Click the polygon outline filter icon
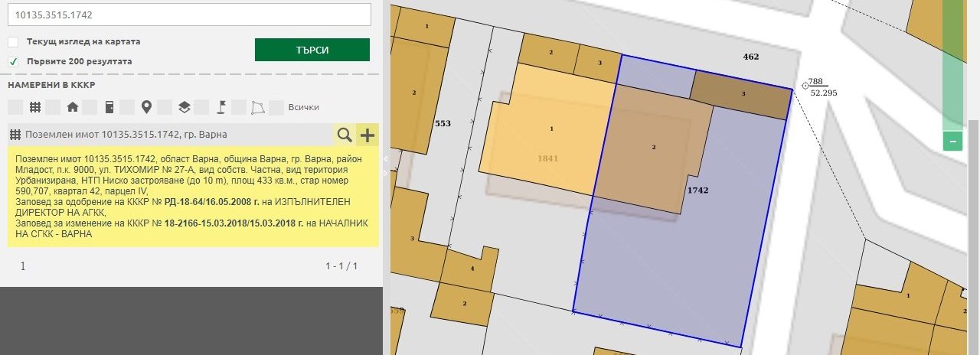This screenshot has height=355, width=980. coord(258,107)
